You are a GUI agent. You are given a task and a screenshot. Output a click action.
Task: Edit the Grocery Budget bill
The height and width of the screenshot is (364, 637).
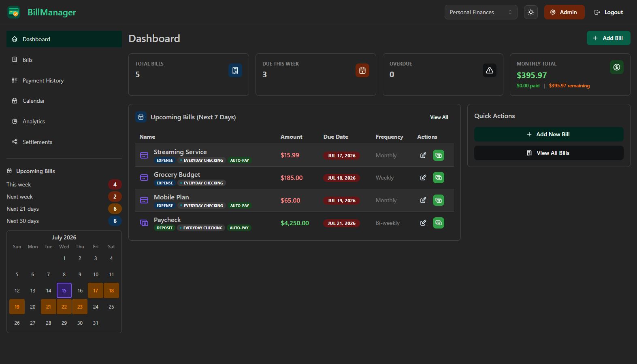click(423, 178)
